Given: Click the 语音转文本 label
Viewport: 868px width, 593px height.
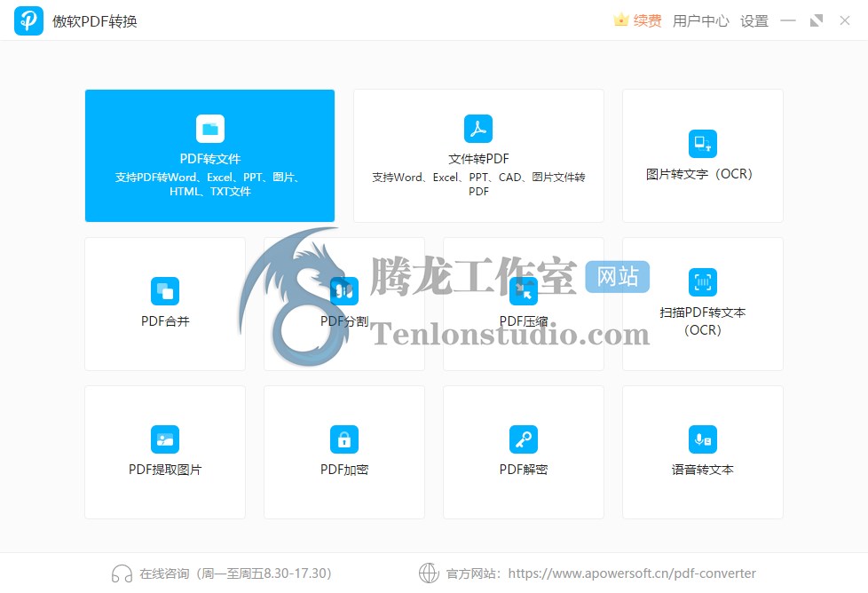Looking at the screenshot, I should pos(703,470).
